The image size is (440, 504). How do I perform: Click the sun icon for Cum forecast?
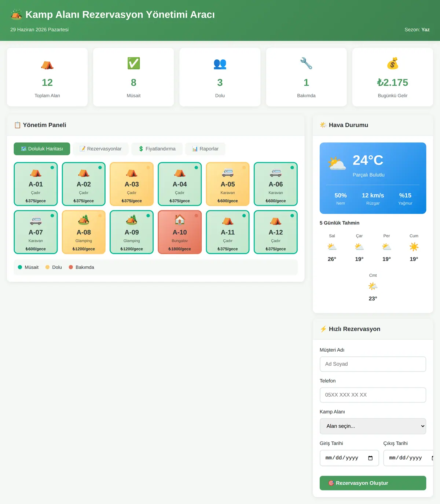414,247
